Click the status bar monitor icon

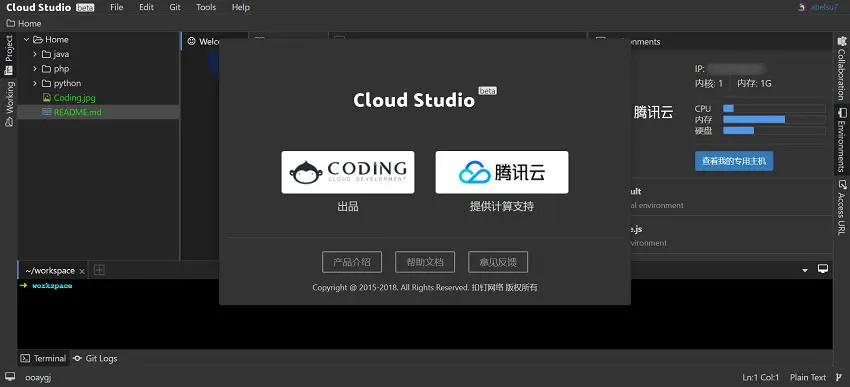tap(10, 377)
